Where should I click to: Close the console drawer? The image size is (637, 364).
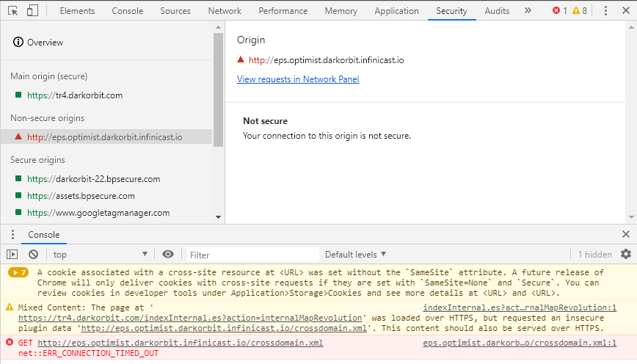[626, 234]
